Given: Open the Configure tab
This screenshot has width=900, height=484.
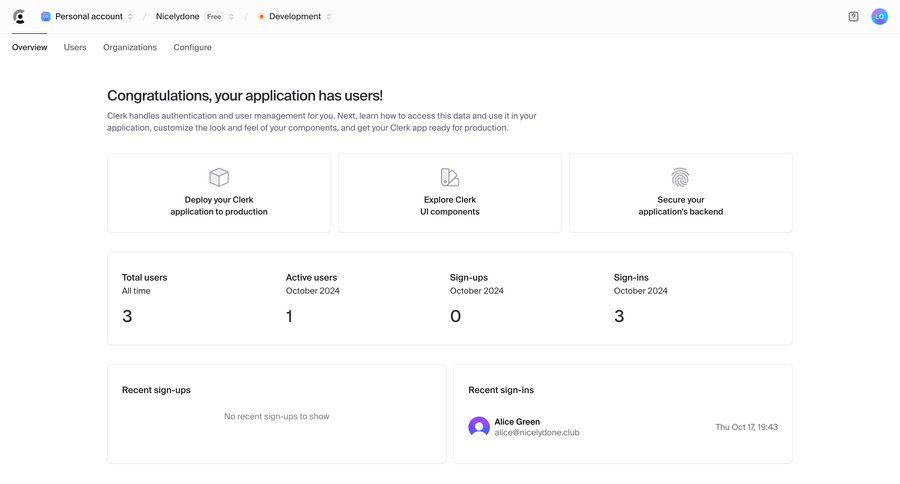Looking at the screenshot, I should 192,47.
